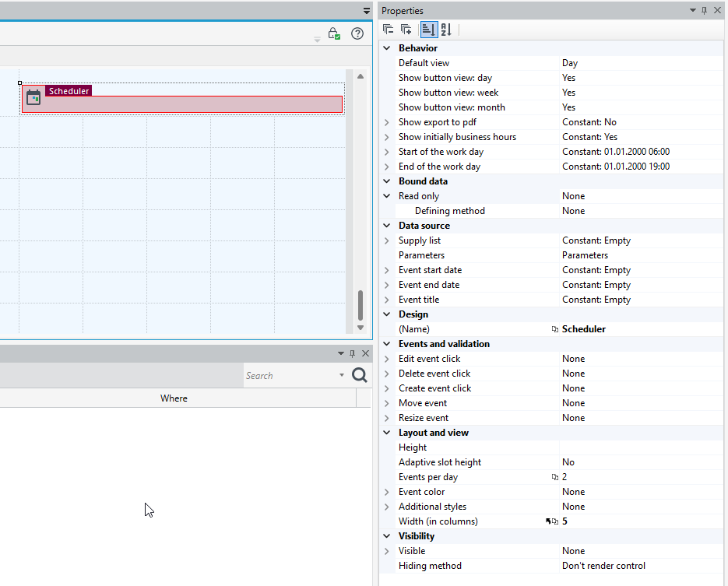Image resolution: width=728 pixels, height=586 pixels.
Task: Open help via the question mark icon
Action: pos(357,33)
